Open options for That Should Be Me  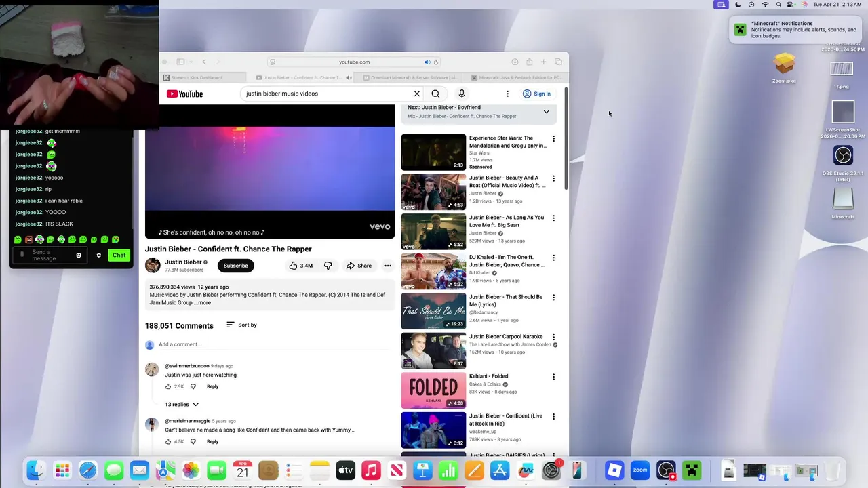(x=553, y=298)
